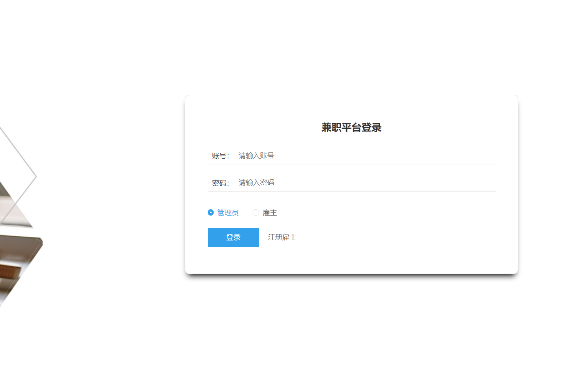Click blank card area right of 注册雇主
This screenshot has height=368, width=588.
click(395, 237)
